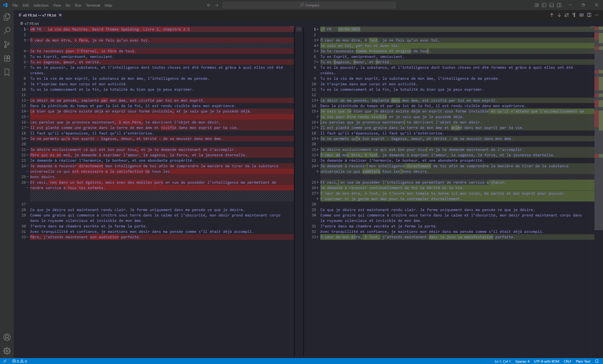Viewport: 603px width, 364px height.
Task: Toggle the primary side bar layout button
Action: 544,5
